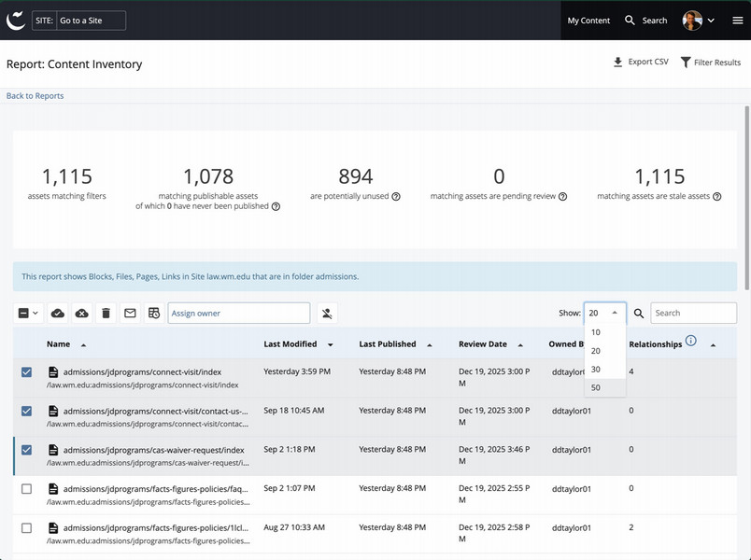The height and width of the screenshot is (560, 751).
Task: Select 50 in Show list
Action: coord(605,387)
